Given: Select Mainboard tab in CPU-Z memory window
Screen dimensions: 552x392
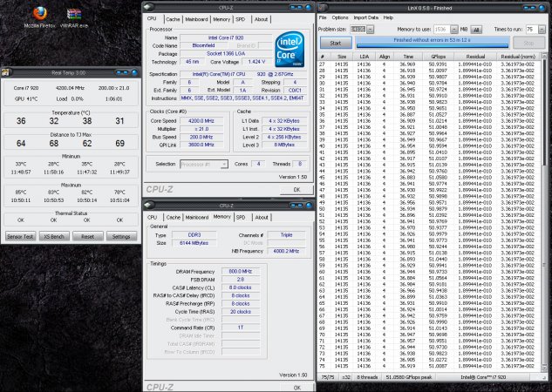Looking at the screenshot, I should 197,217.
